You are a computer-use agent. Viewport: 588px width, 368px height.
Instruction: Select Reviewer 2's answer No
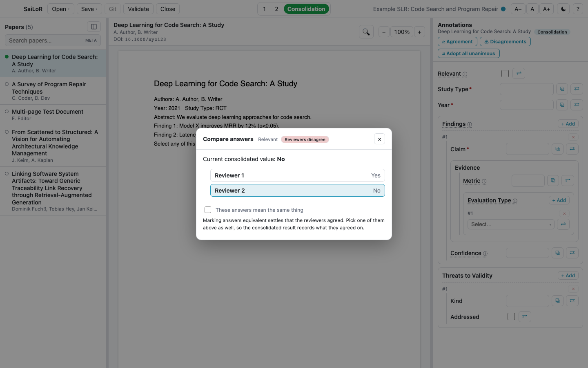[298, 191]
